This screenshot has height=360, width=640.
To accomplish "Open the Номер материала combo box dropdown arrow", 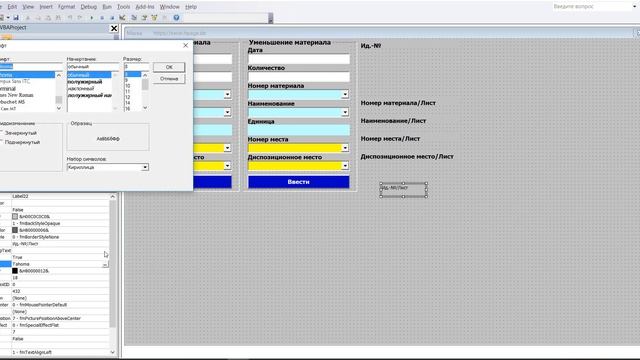I will click(345, 95).
